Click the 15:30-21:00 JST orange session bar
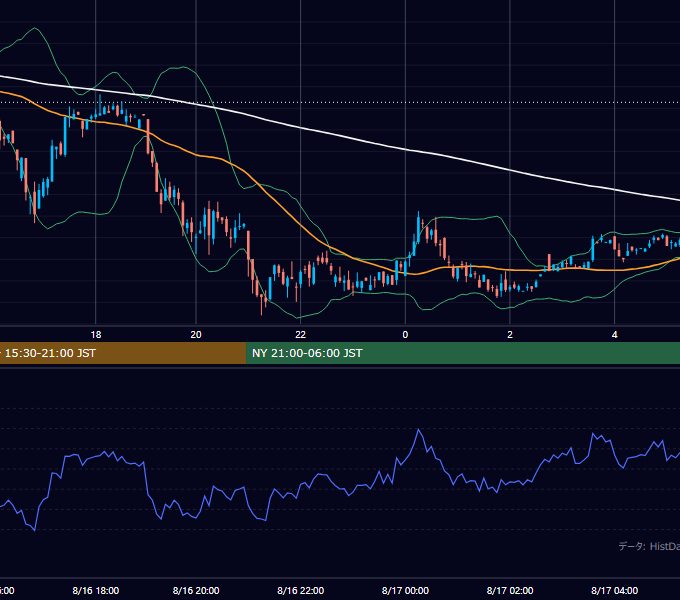 coord(123,353)
